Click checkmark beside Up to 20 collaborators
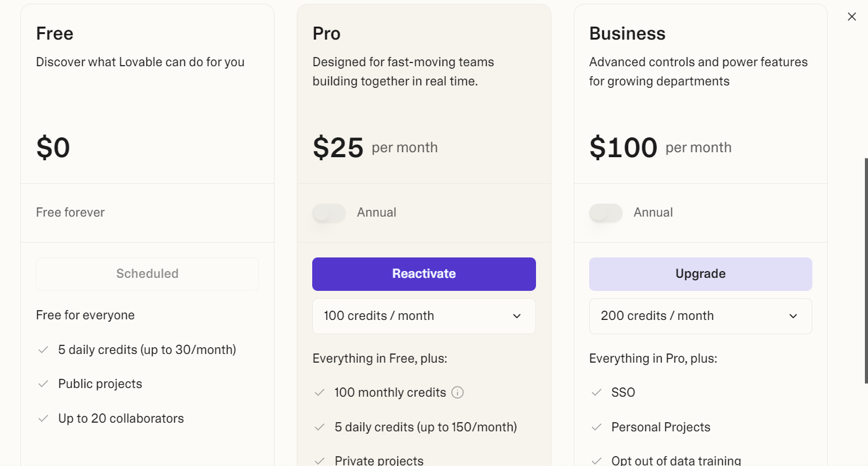The width and height of the screenshot is (868, 466). (43, 418)
